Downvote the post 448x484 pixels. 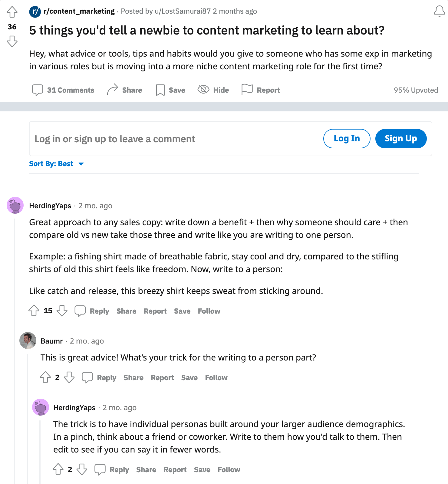coord(12,41)
